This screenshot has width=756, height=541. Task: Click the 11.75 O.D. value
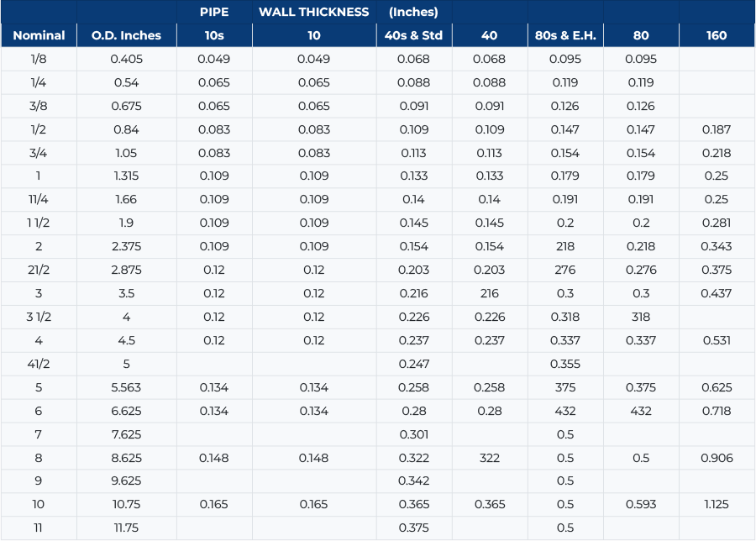[126, 528]
